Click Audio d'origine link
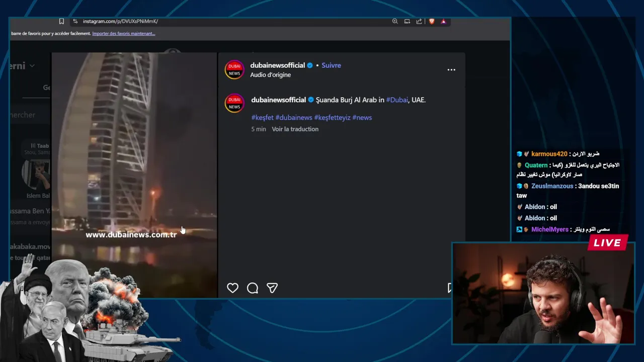 (271, 75)
